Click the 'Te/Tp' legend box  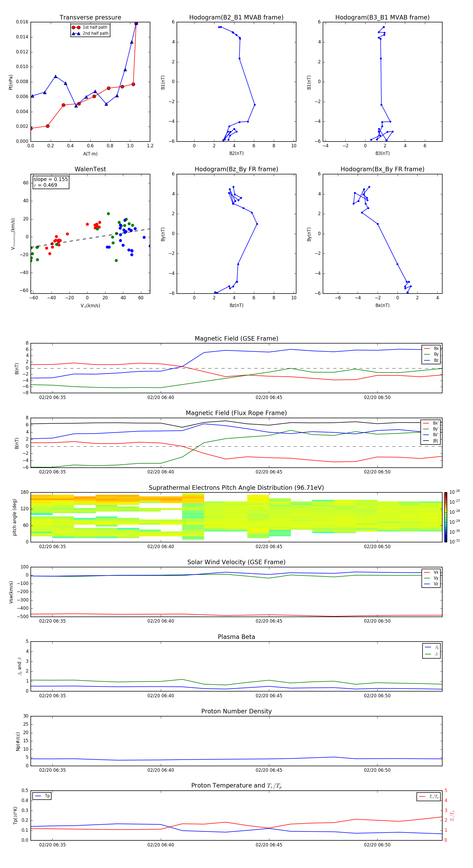[x=429, y=796]
